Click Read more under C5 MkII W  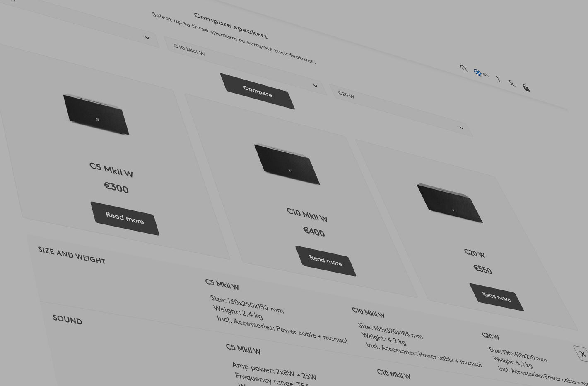tap(125, 218)
